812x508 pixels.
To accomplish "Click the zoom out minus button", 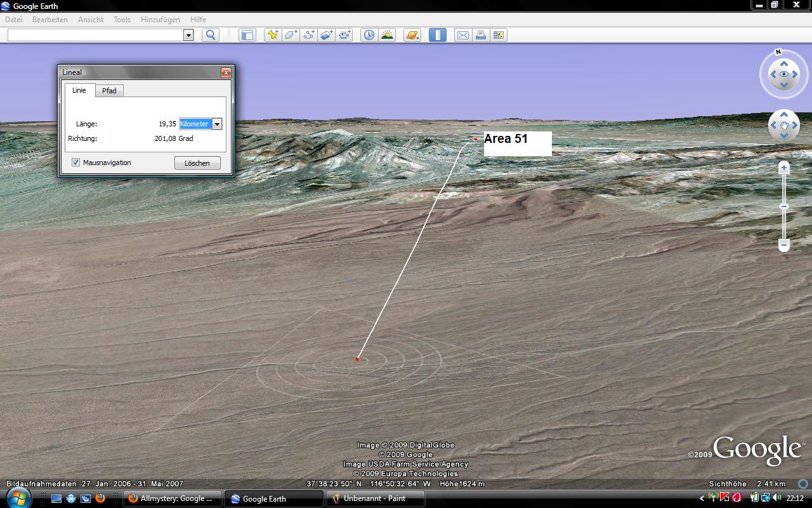I will pos(784,244).
